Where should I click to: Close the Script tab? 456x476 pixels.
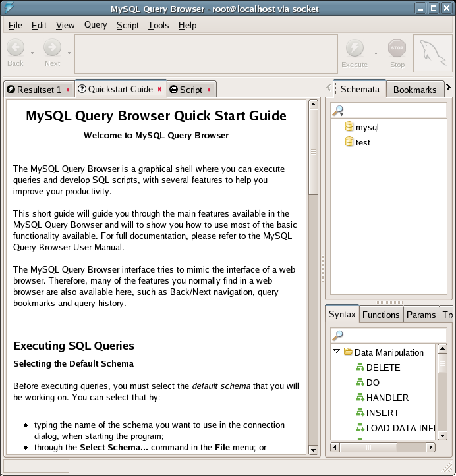coord(209,90)
